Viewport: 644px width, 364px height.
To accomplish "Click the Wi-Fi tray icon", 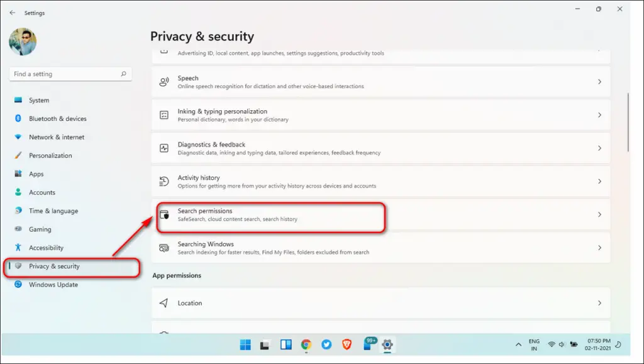I will tap(552, 344).
